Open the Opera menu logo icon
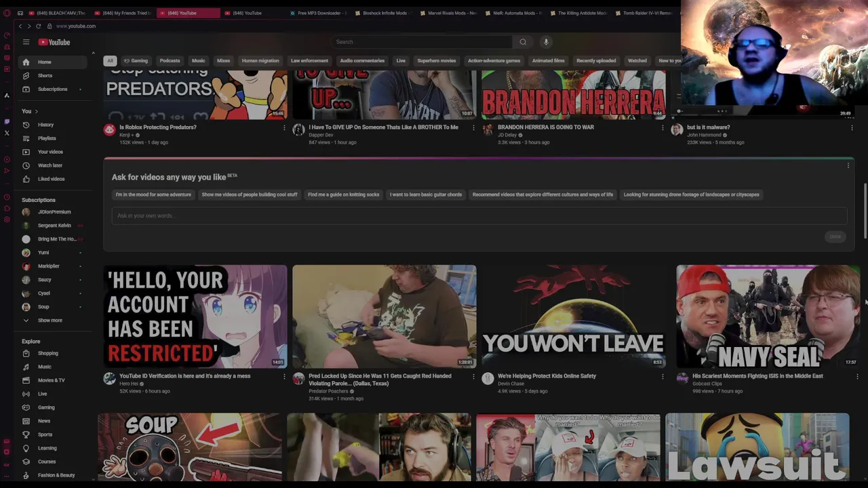 pos(7,13)
